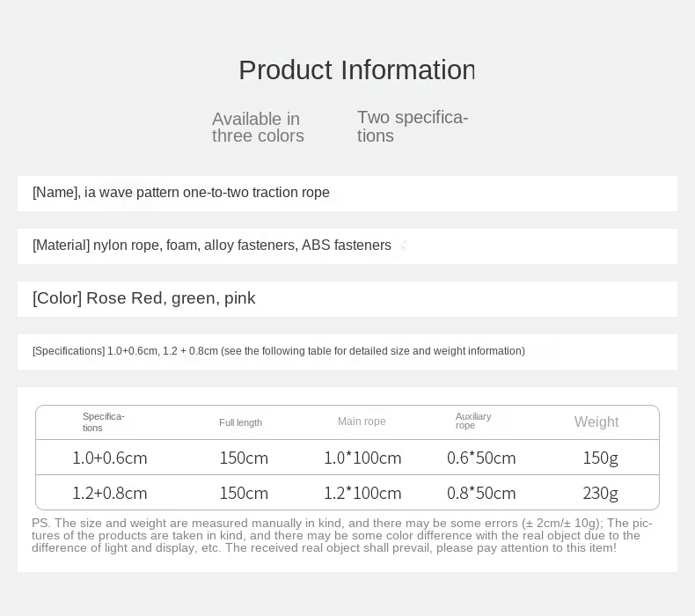Viewport: 695px width, 616px height.
Task: Click the Product Information heading
Action: pyautogui.click(x=355, y=70)
